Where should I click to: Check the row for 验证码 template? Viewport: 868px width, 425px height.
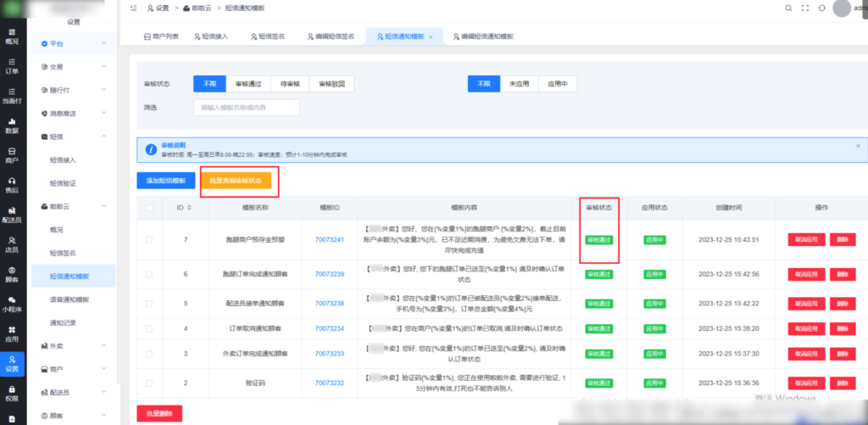(149, 383)
